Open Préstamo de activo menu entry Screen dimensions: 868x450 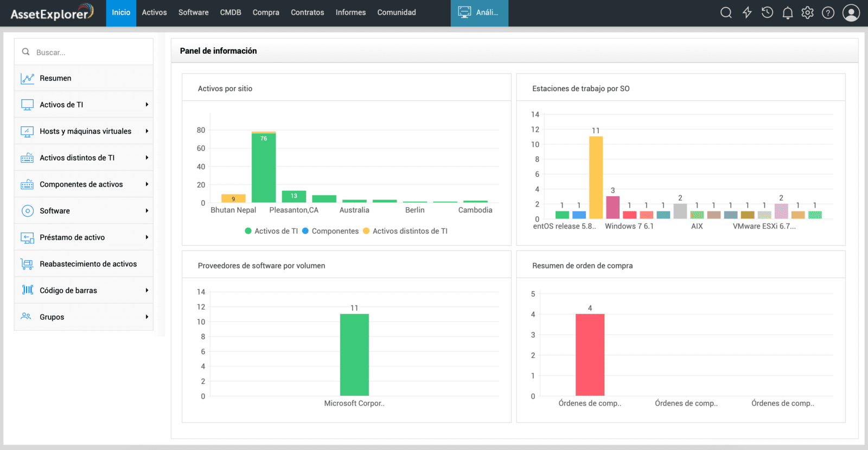point(84,237)
